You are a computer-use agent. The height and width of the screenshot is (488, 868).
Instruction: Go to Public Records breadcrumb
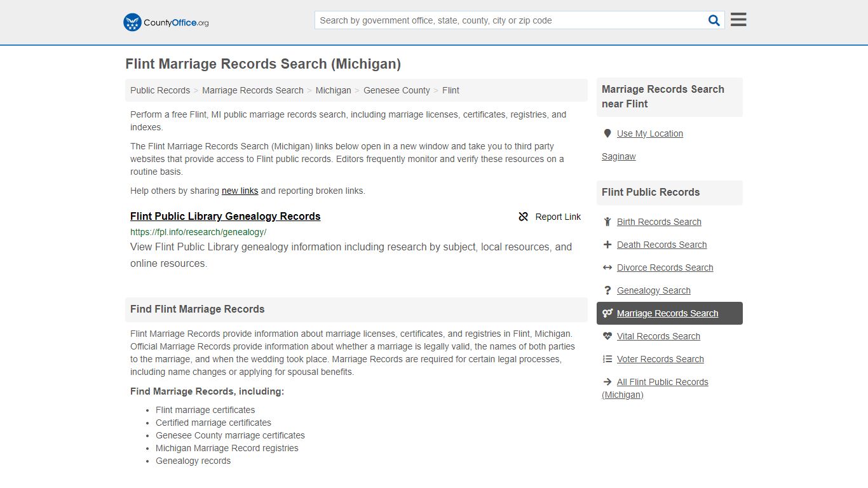(x=160, y=90)
